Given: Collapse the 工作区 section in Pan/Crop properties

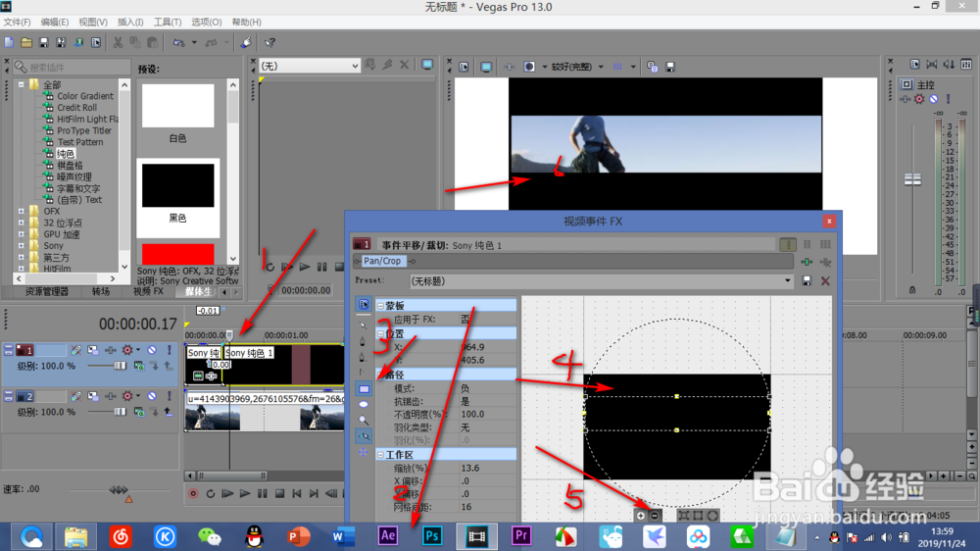Looking at the screenshot, I should (x=380, y=455).
